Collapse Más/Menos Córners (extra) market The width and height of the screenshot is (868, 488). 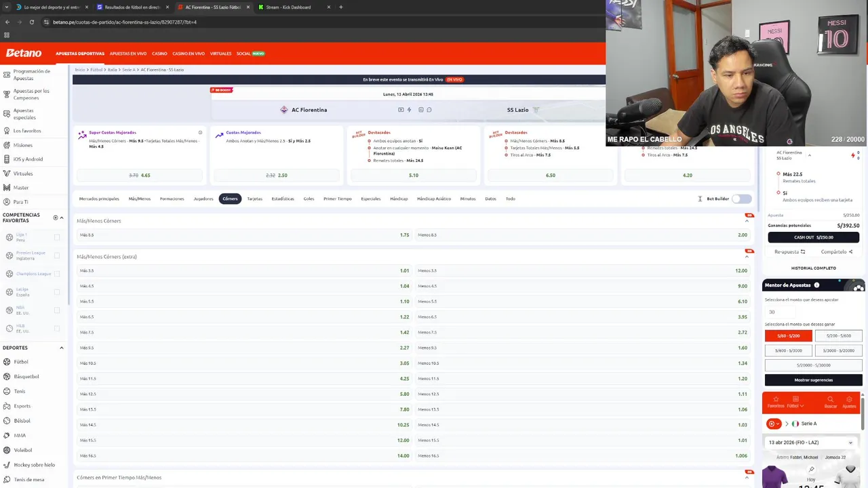click(x=747, y=257)
